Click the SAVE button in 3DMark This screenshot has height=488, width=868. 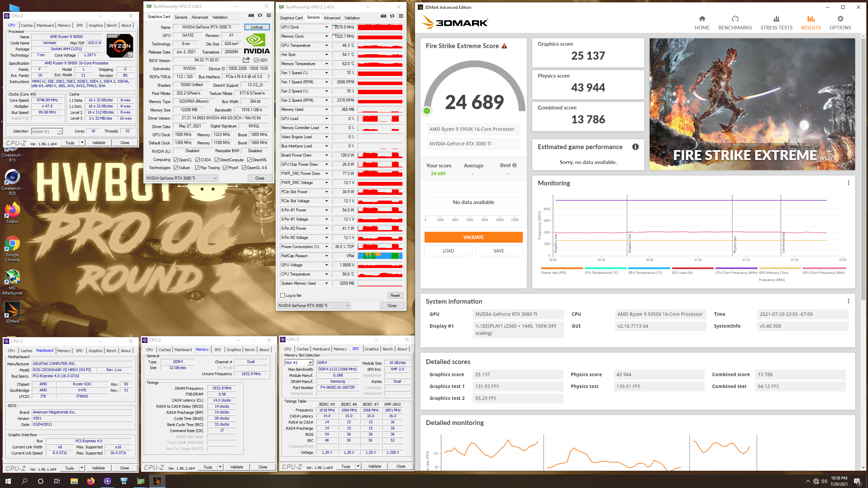pos(498,251)
